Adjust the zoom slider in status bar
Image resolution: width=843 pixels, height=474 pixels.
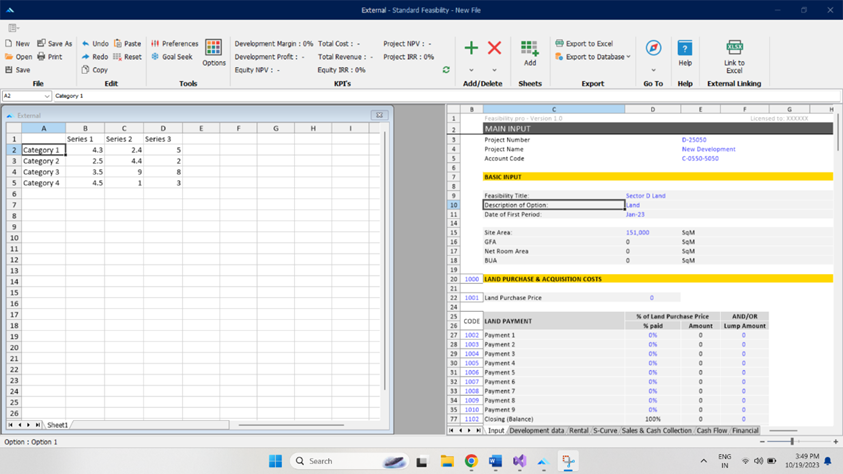point(792,441)
